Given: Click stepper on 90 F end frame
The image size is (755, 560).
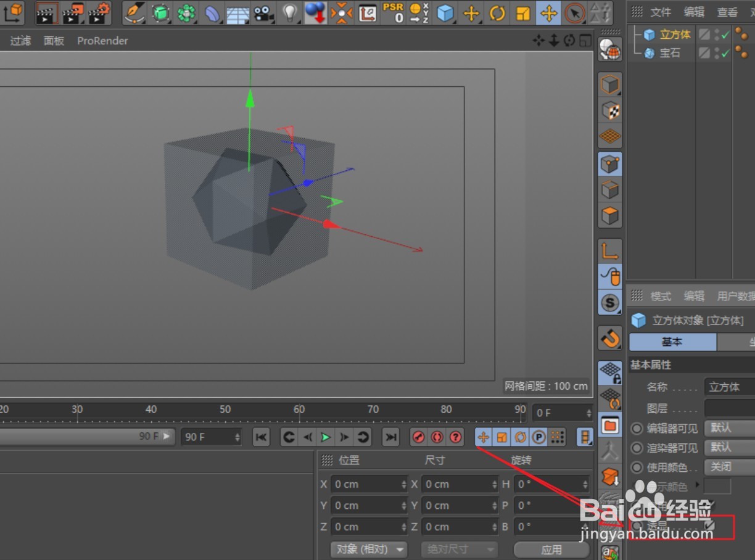Looking at the screenshot, I should (237, 437).
